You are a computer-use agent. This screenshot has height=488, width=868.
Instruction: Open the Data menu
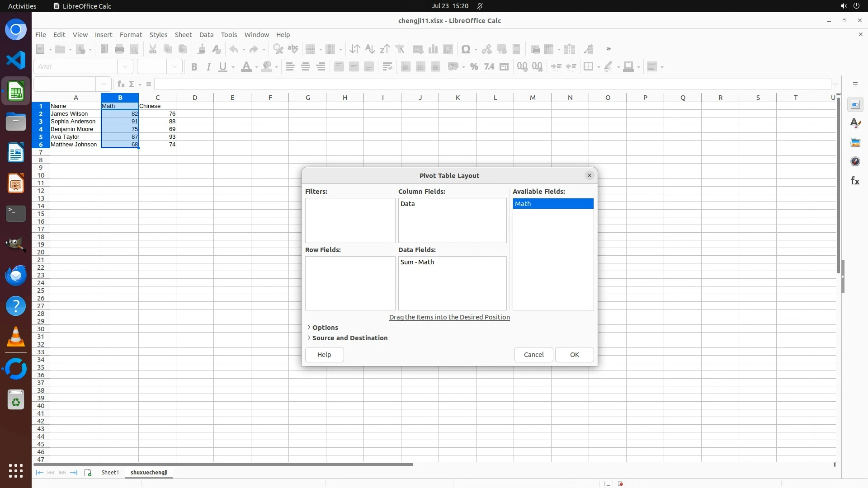pos(206,35)
